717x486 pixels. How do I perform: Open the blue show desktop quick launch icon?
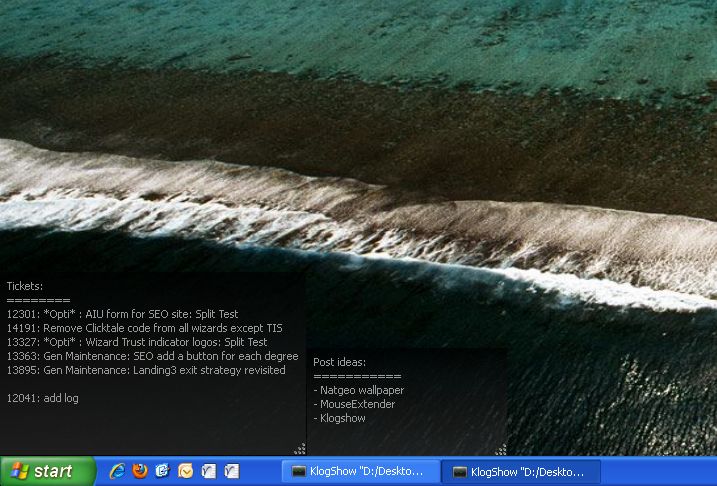[x=163, y=471]
